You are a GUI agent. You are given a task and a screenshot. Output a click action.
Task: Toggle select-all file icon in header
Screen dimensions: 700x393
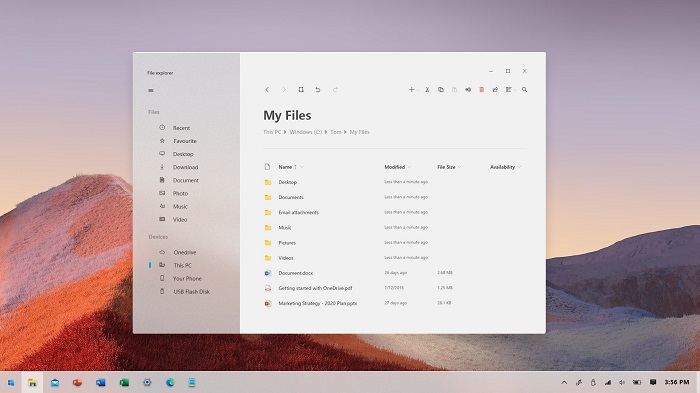tap(267, 167)
